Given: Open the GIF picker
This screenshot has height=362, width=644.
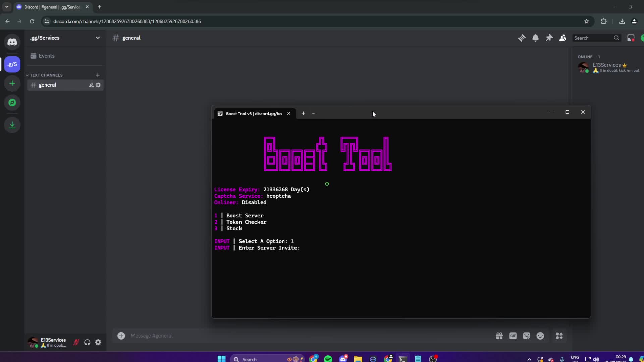Looking at the screenshot, I should (x=513, y=336).
